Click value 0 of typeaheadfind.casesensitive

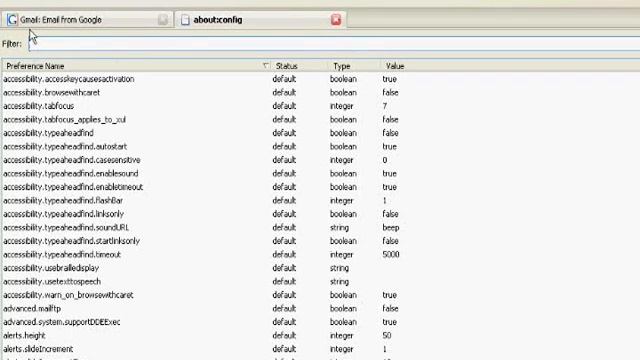tap(384, 160)
